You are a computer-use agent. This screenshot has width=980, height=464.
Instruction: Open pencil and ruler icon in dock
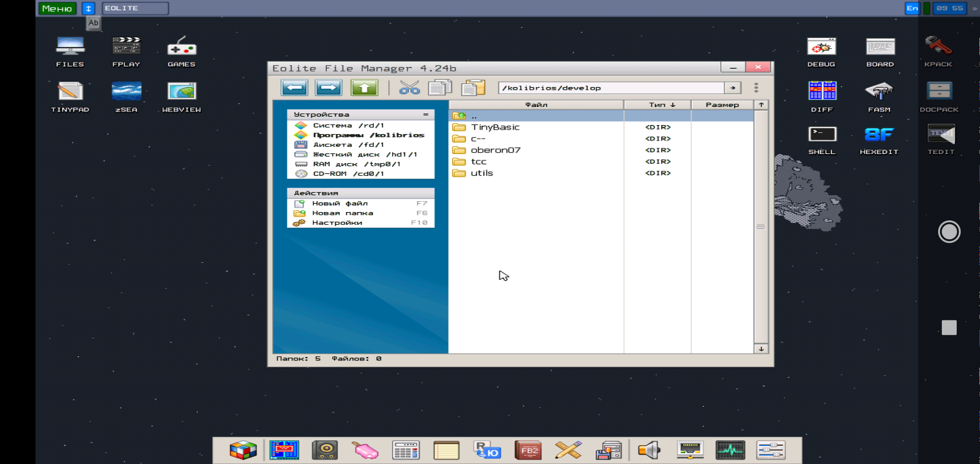(569, 450)
